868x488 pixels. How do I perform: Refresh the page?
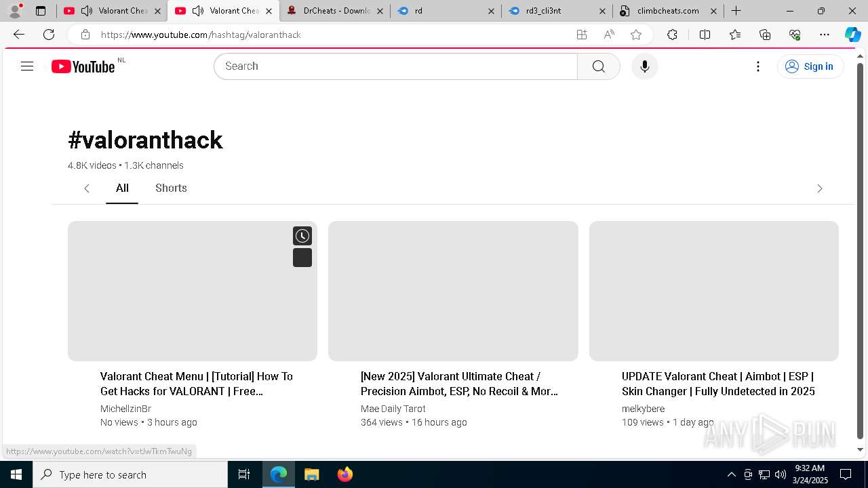click(49, 35)
